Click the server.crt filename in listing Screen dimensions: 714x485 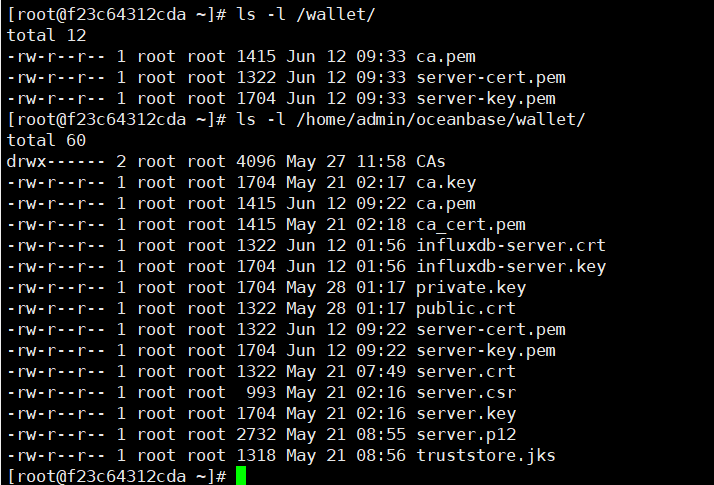[466, 371]
